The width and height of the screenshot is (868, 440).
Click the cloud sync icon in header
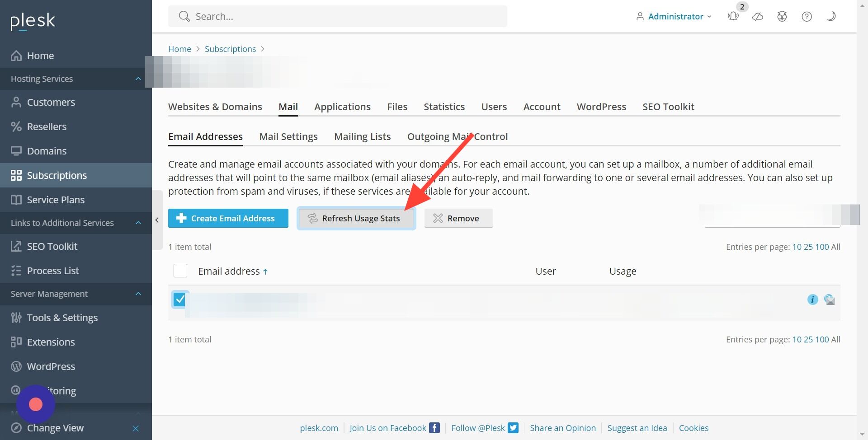point(758,17)
